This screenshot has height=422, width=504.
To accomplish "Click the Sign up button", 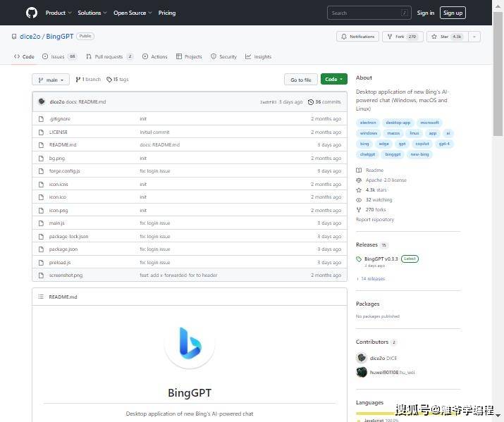I will point(453,13).
